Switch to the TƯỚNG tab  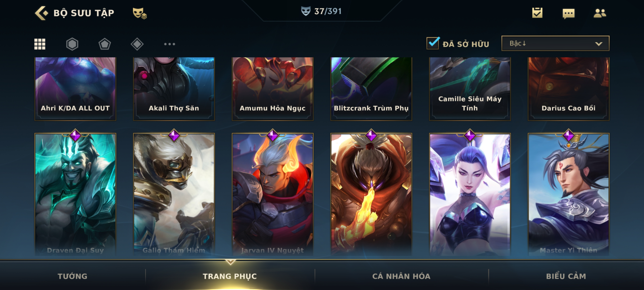[x=72, y=276]
